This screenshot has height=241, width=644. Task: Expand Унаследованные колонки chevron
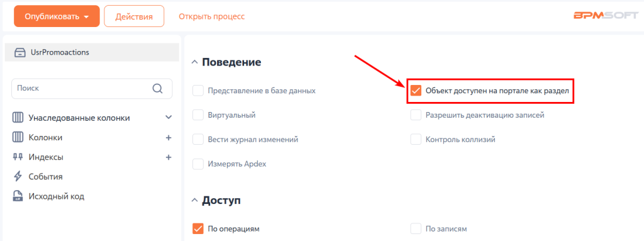click(169, 118)
